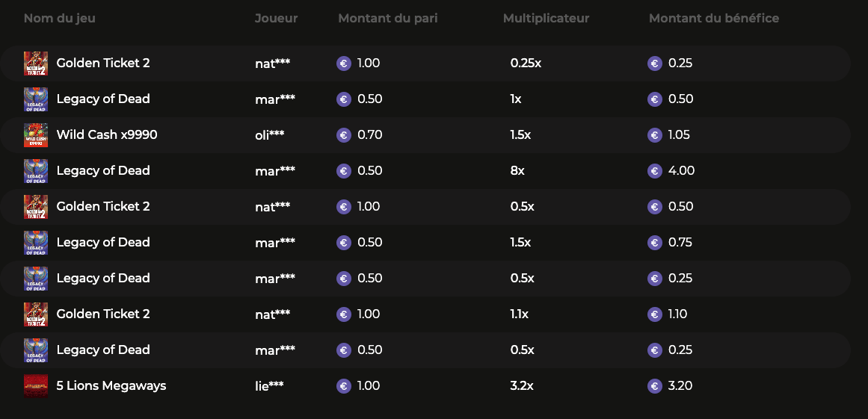Image resolution: width=868 pixels, height=419 pixels.
Task: Click the euro icon next to 0.70 bet
Action: pyautogui.click(x=344, y=135)
